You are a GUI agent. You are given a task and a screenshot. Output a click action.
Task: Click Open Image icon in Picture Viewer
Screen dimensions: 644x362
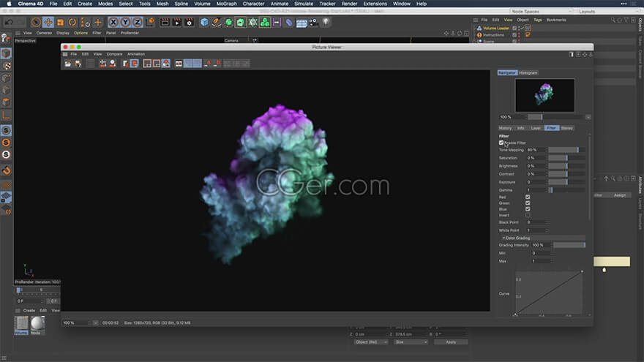pos(68,64)
